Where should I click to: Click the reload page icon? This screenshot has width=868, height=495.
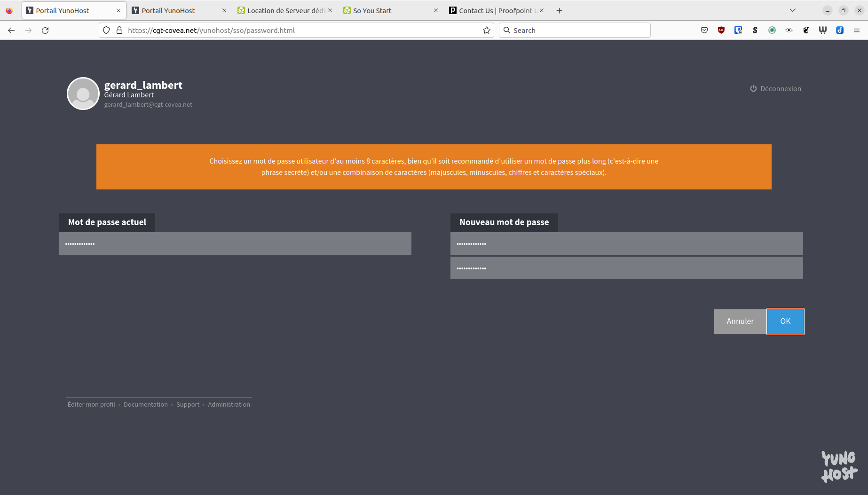[x=45, y=31]
